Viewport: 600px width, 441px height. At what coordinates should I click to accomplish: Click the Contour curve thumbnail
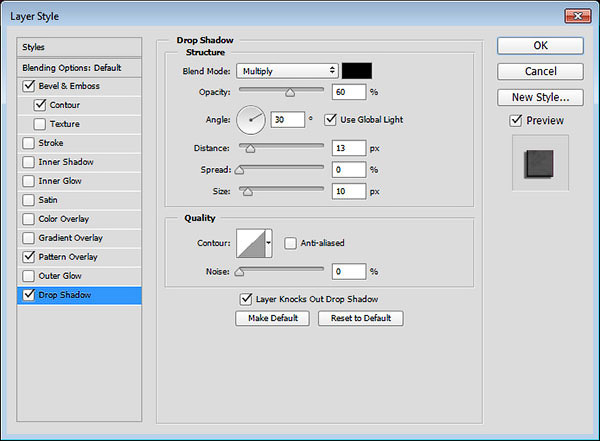point(251,243)
